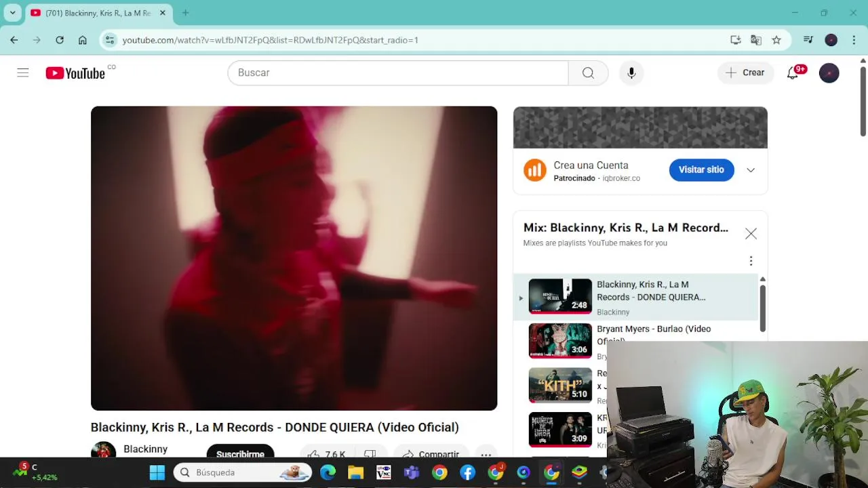Click the Mix: Blackinny, Kris R. playlist title
868x488 pixels.
(626, 228)
